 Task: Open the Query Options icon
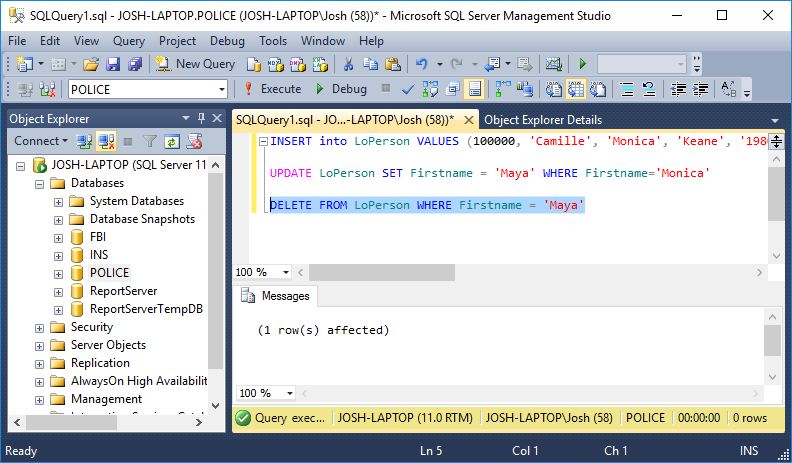tap(453, 89)
